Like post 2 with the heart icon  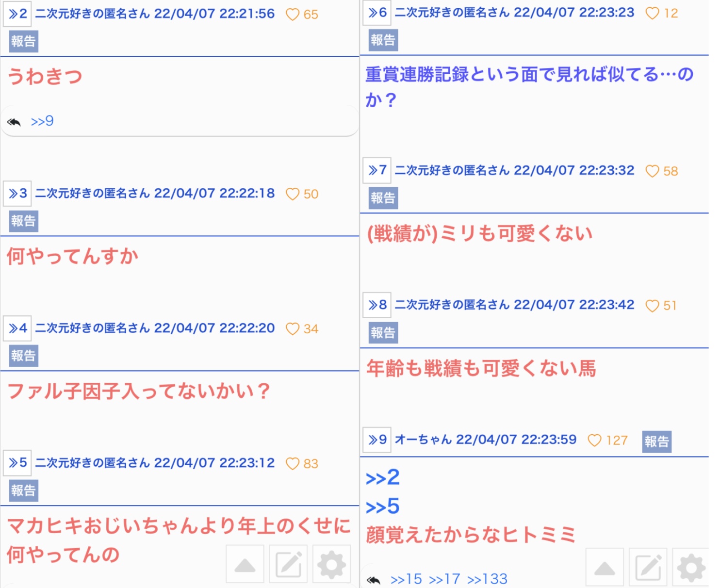293,15
